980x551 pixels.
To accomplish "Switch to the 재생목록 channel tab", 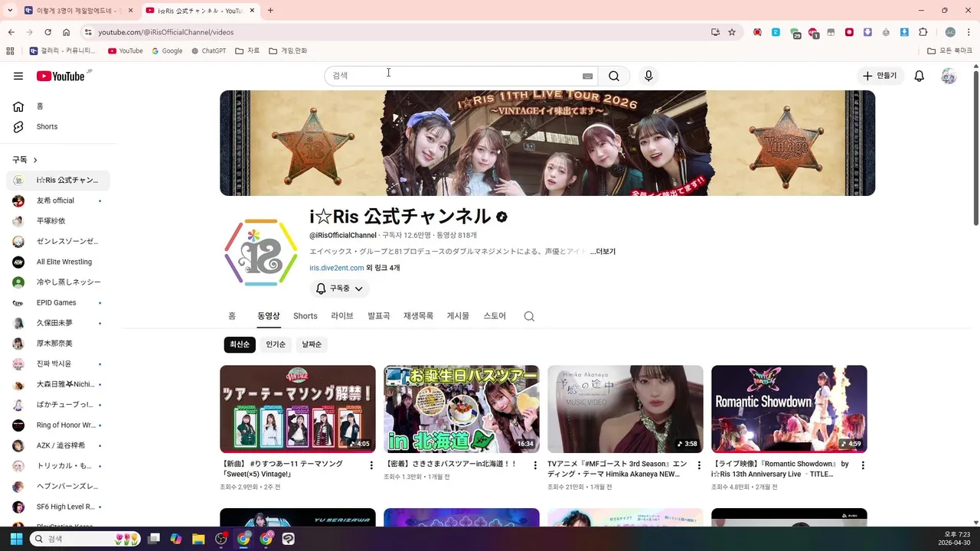I will 418,316.
